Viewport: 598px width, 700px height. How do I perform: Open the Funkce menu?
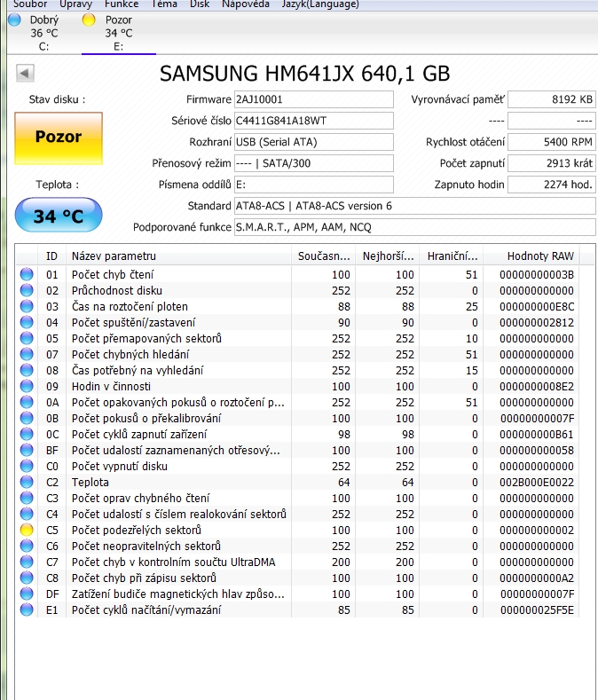pyautogui.click(x=122, y=4)
